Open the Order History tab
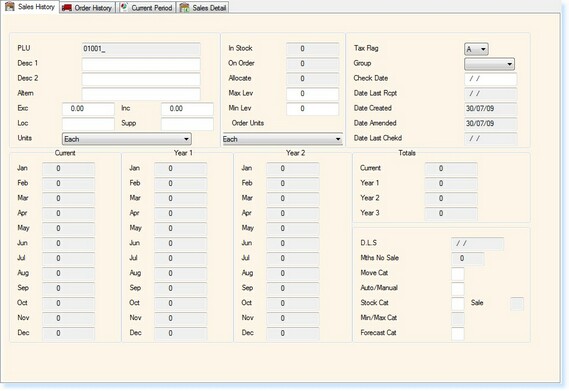This screenshot has width=569, height=391. pos(88,8)
